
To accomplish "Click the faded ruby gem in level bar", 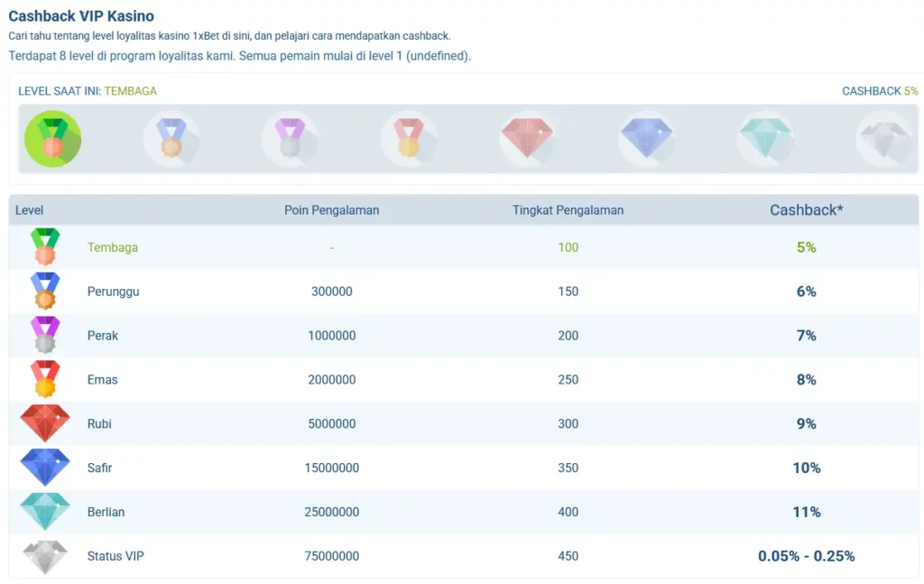I will (x=527, y=139).
